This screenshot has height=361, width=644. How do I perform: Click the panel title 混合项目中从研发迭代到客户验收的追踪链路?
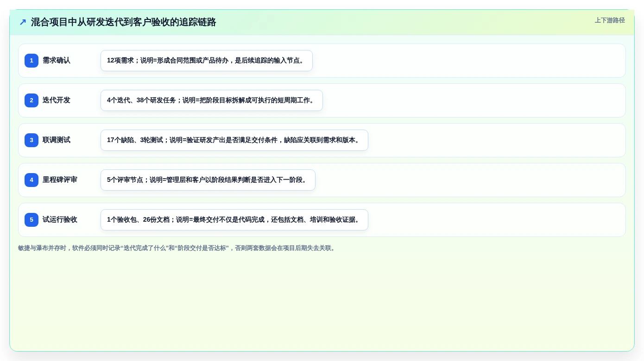(x=124, y=22)
